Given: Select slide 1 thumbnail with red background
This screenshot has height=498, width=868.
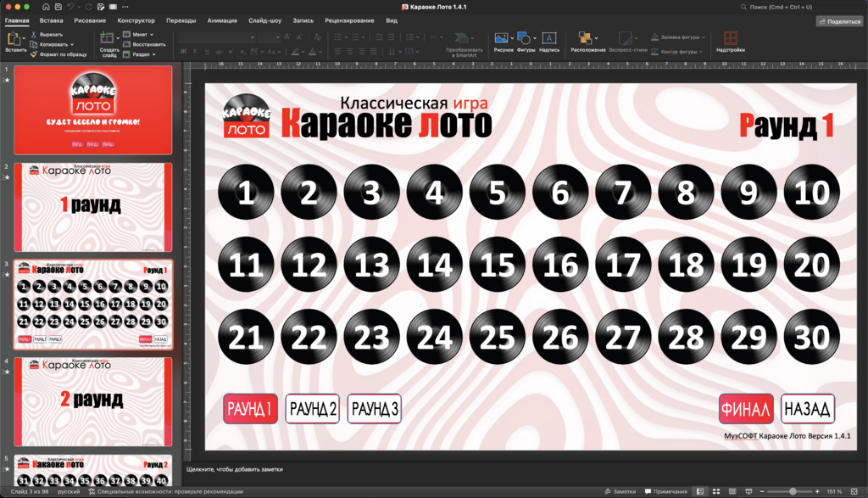Looking at the screenshot, I should (x=93, y=109).
